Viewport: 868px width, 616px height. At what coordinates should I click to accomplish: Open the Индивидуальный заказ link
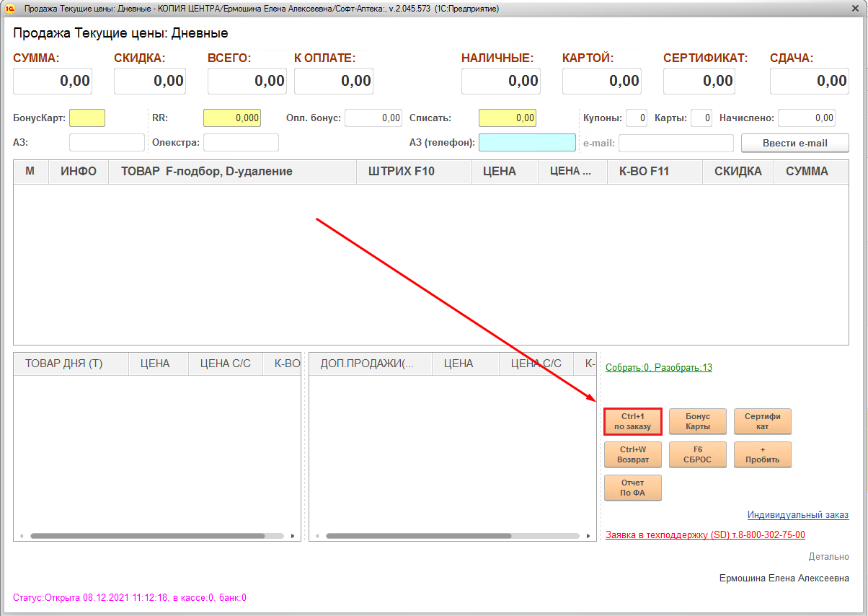[797, 515]
